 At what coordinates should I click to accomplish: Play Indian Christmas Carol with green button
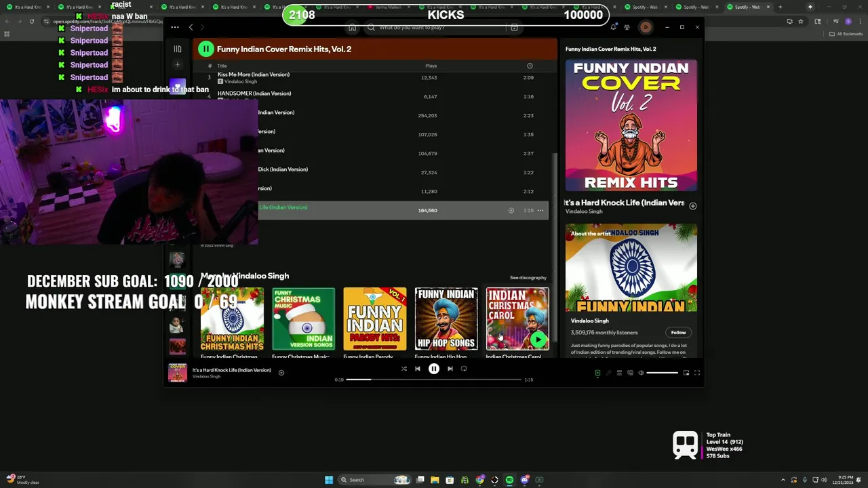click(538, 340)
